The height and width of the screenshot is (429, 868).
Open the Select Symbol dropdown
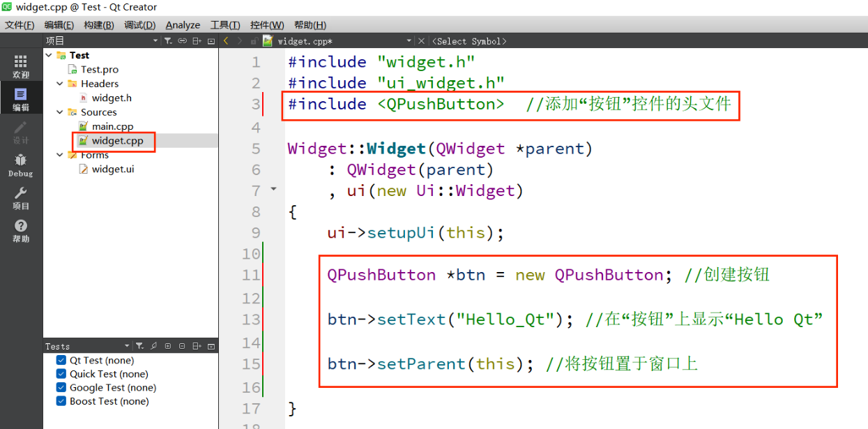pos(469,41)
